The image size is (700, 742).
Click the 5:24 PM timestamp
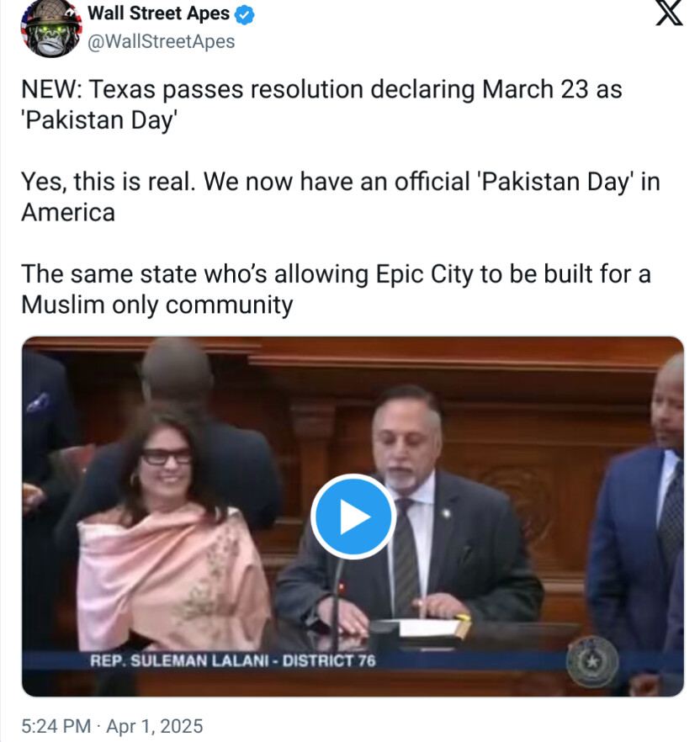[56, 726]
